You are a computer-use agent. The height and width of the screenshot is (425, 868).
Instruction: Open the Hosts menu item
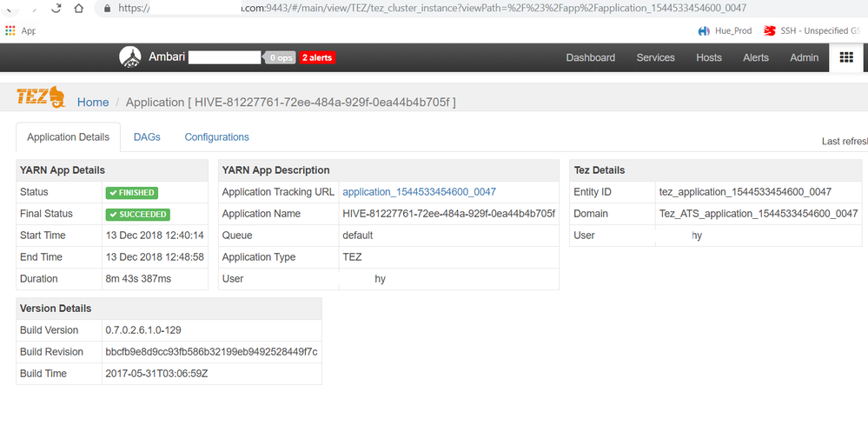(709, 57)
